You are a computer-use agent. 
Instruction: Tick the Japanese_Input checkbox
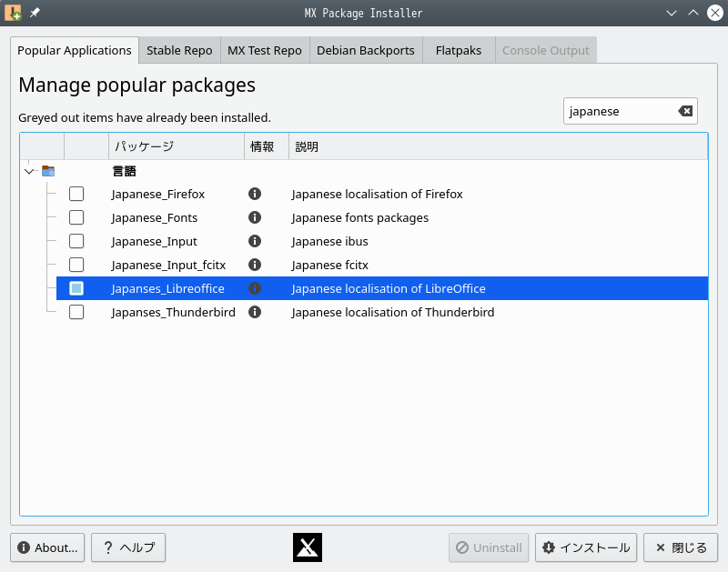pos(76,241)
